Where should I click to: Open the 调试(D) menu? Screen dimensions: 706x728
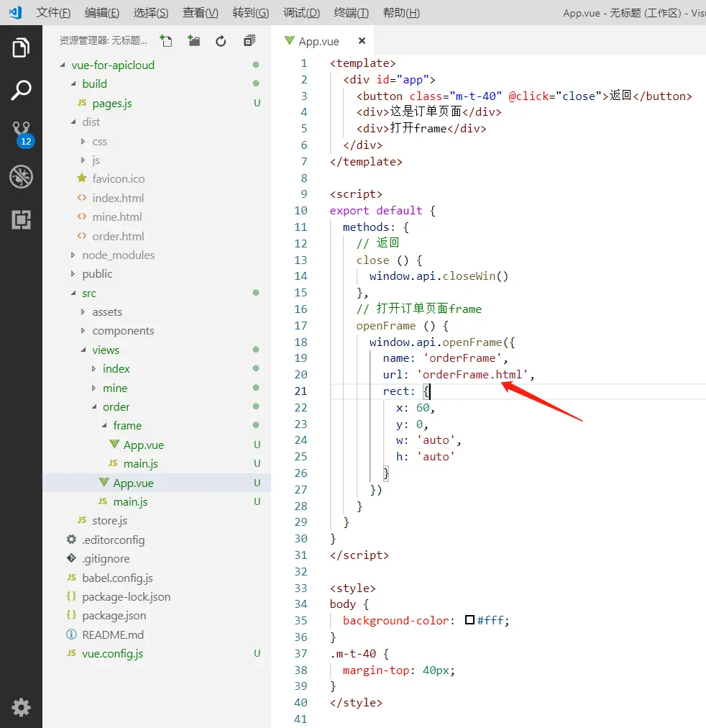[301, 12]
